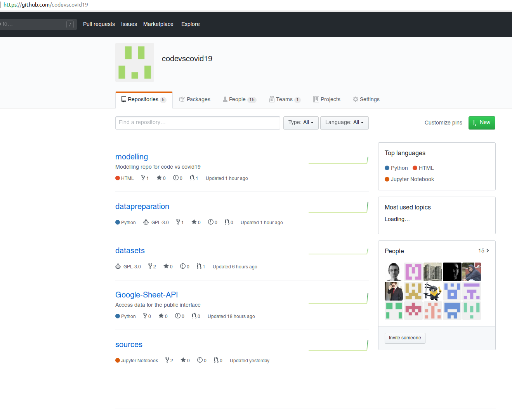The image size is (512, 420).
Task: Open the issues icon for Google-Sheet-API
Action: click(x=178, y=316)
